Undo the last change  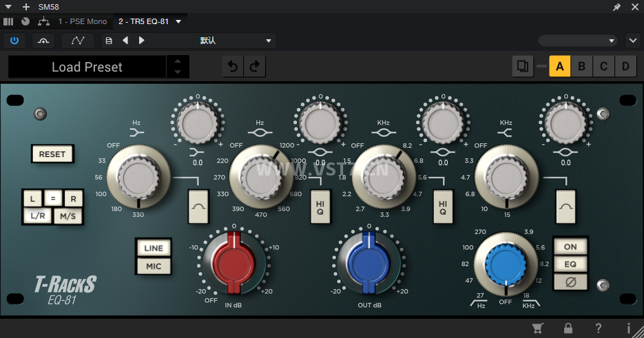tap(233, 67)
